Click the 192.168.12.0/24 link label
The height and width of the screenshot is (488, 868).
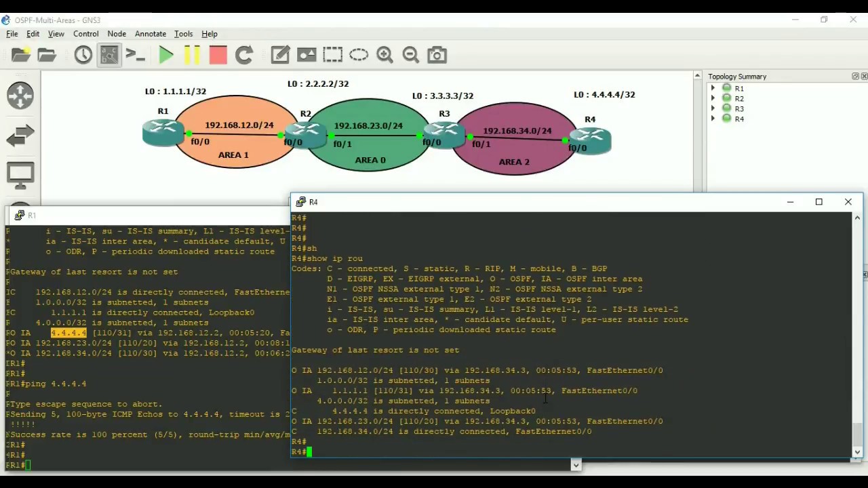(239, 125)
